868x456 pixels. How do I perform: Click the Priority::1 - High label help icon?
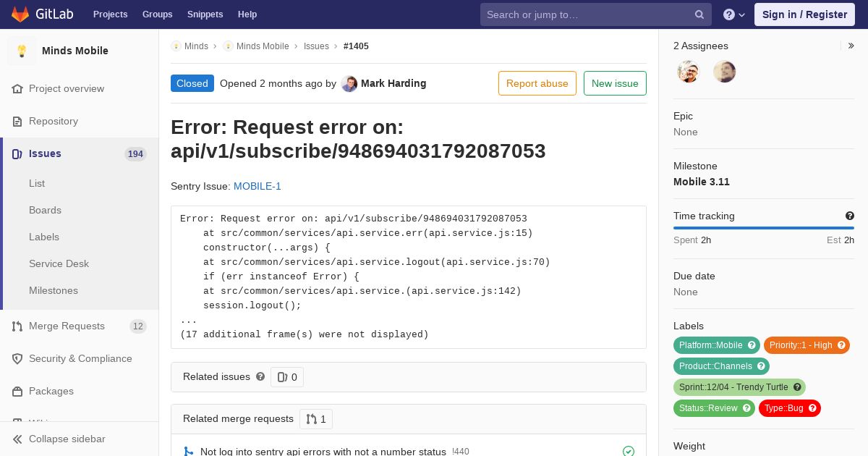coord(841,345)
